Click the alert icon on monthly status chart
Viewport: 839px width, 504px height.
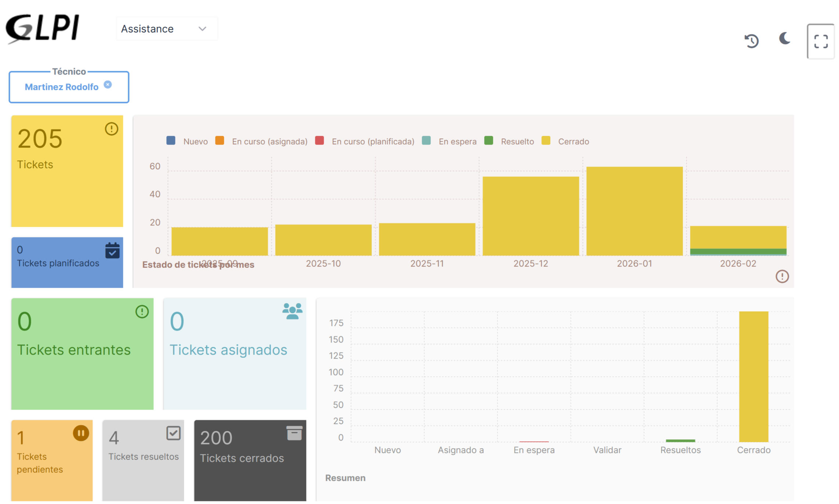pyautogui.click(x=782, y=276)
